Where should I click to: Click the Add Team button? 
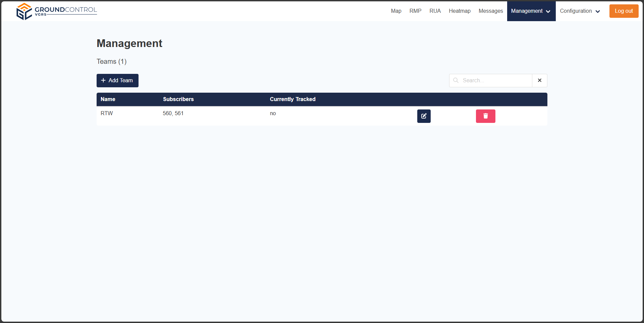coord(117,81)
